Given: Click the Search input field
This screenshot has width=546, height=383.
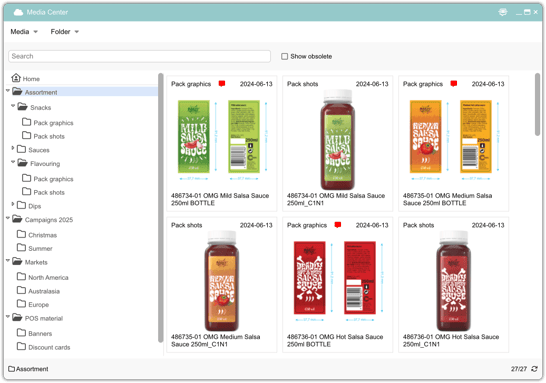Looking at the screenshot, I should 139,56.
